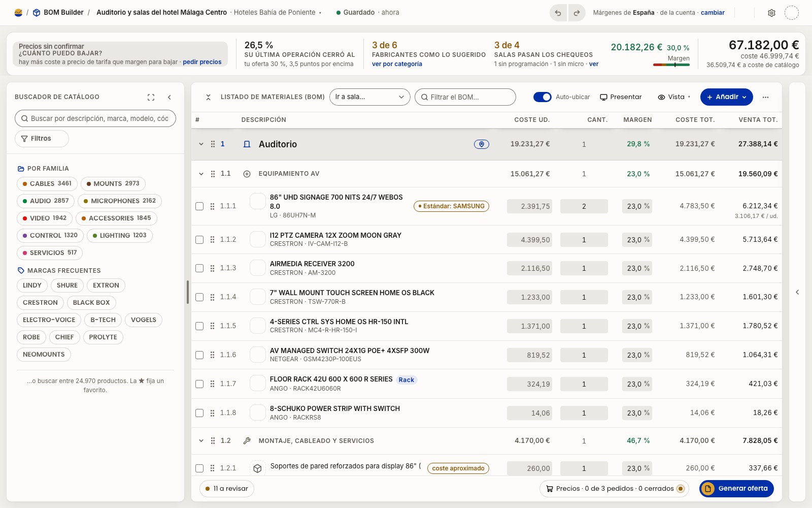Open the Vista dropdown
Image resolution: width=812 pixels, height=508 pixels.
point(674,97)
